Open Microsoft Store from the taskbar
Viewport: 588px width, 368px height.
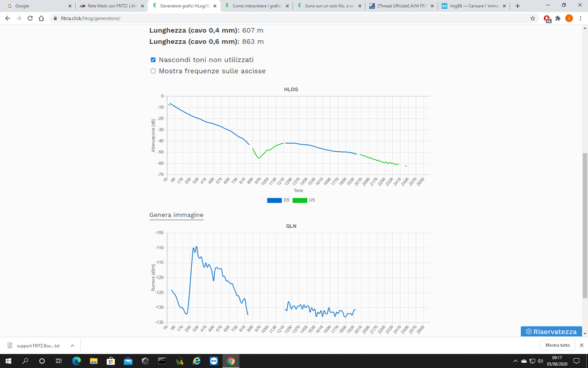tap(111, 361)
